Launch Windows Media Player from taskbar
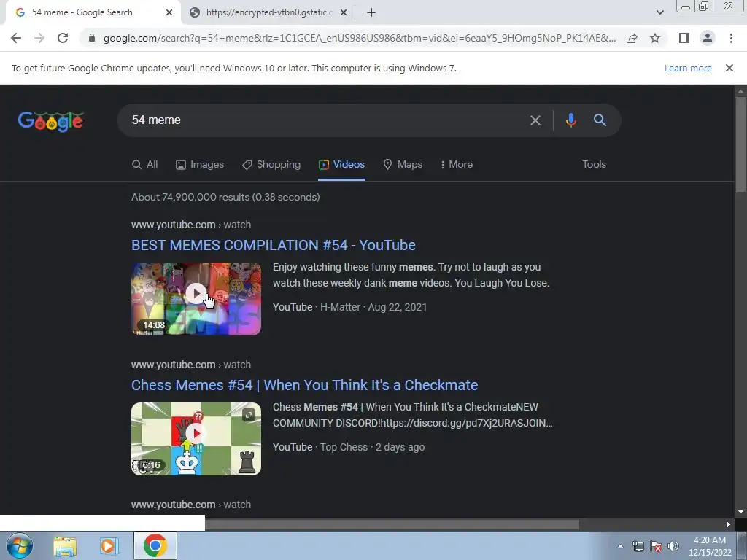 (109, 546)
